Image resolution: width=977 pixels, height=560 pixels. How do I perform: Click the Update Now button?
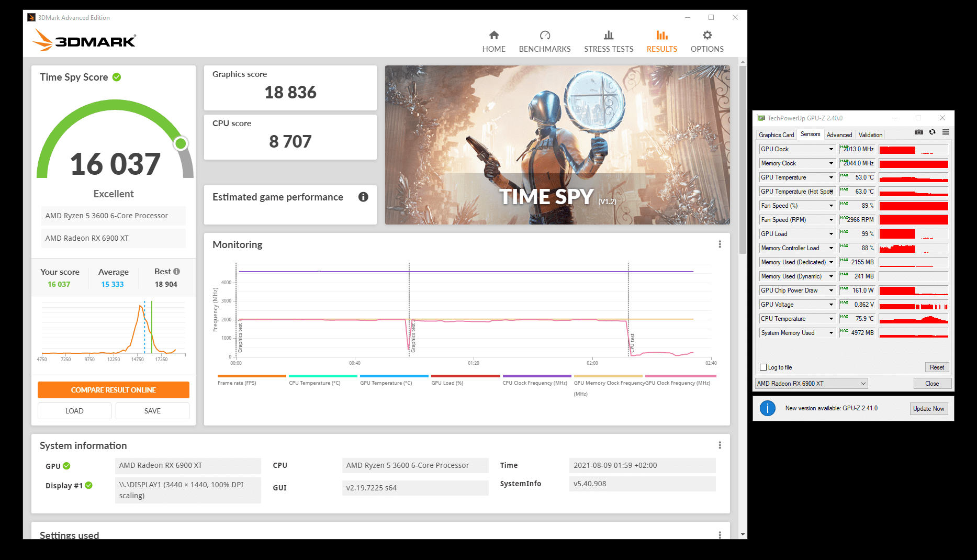tap(929, 409)
